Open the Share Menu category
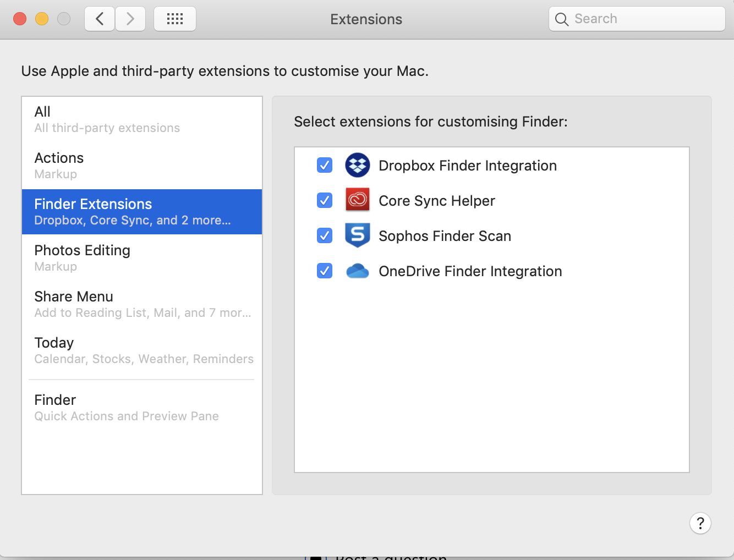This screenshot has width=734, height=560. (142, 304)
